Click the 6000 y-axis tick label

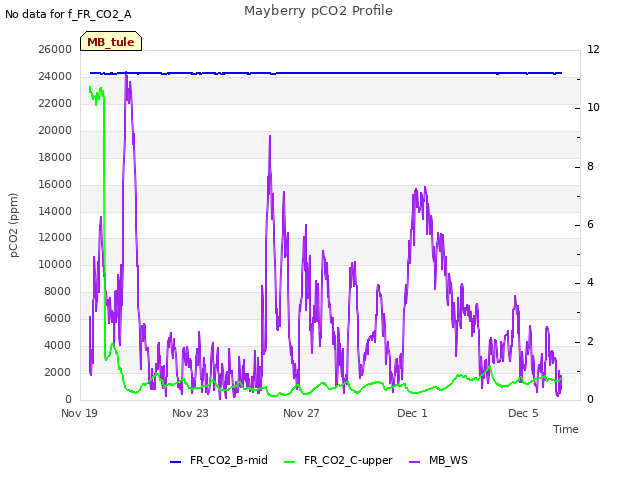tap(58, 318)
